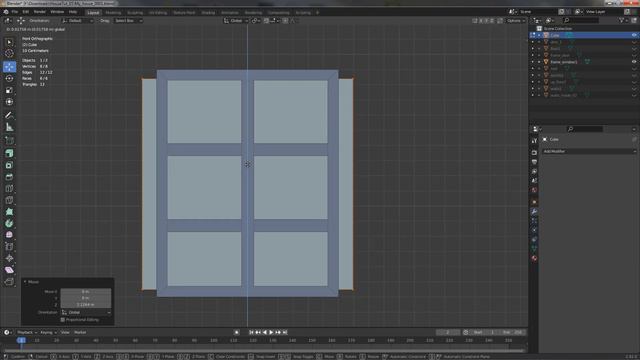Select the Shrink/Fatten tool
The height and width of the screenshot is (360, 640).
9,258
